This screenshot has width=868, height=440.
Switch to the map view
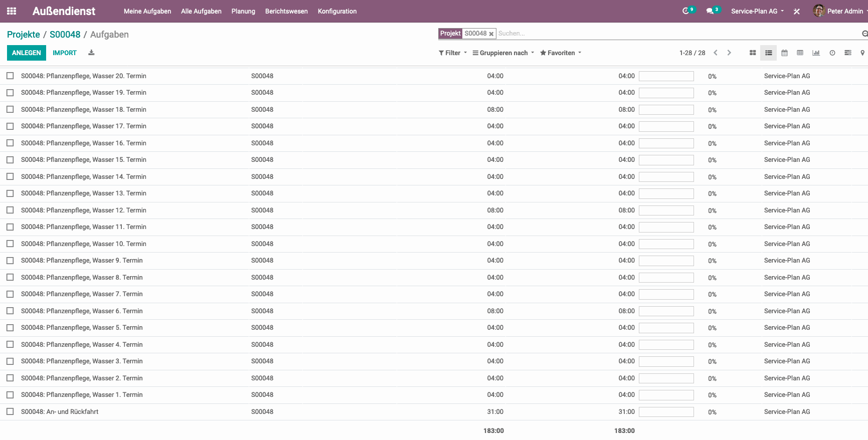pos(862,53)
